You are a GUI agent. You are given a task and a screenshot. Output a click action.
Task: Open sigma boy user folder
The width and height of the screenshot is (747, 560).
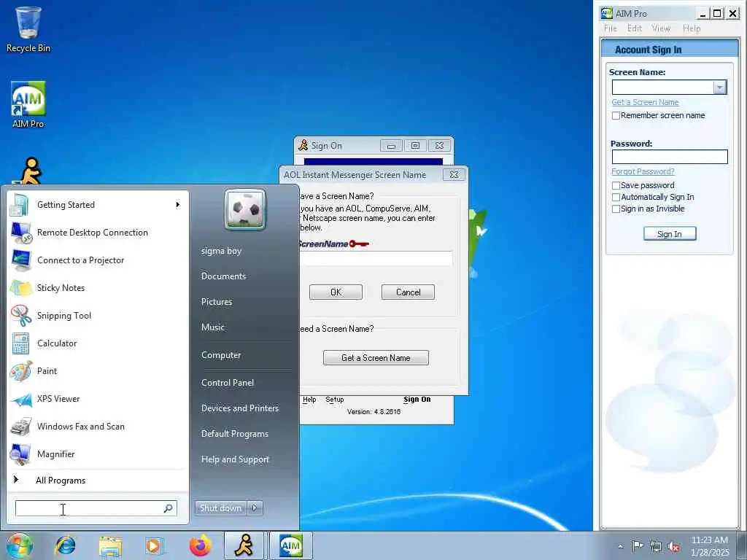(x=221, y=251)
